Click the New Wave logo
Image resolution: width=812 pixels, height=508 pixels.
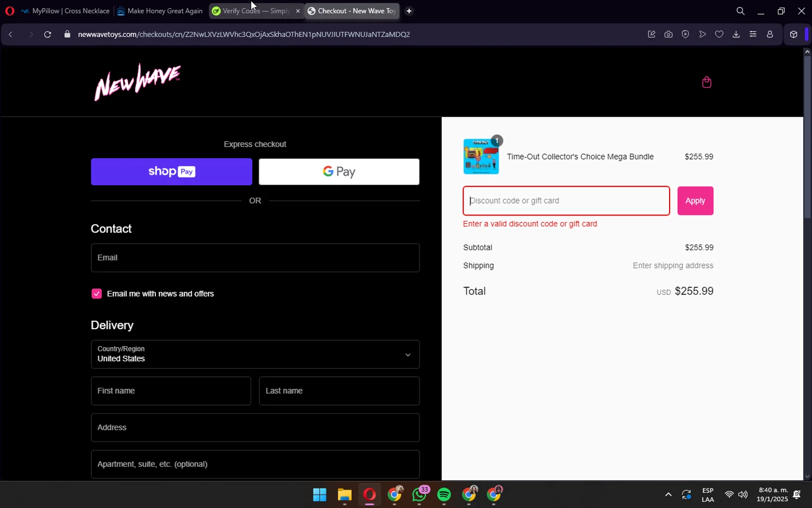tap(137, 82)
